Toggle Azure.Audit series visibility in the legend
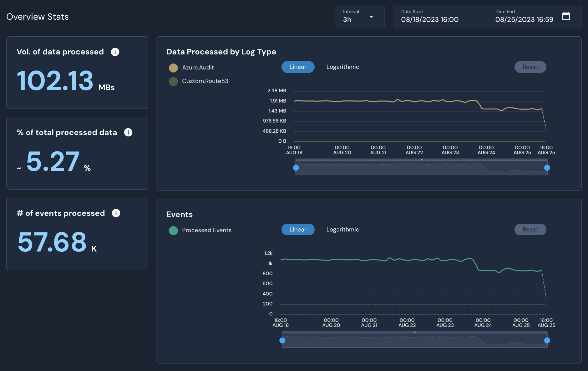588x371 pixels. pos(198,67)
